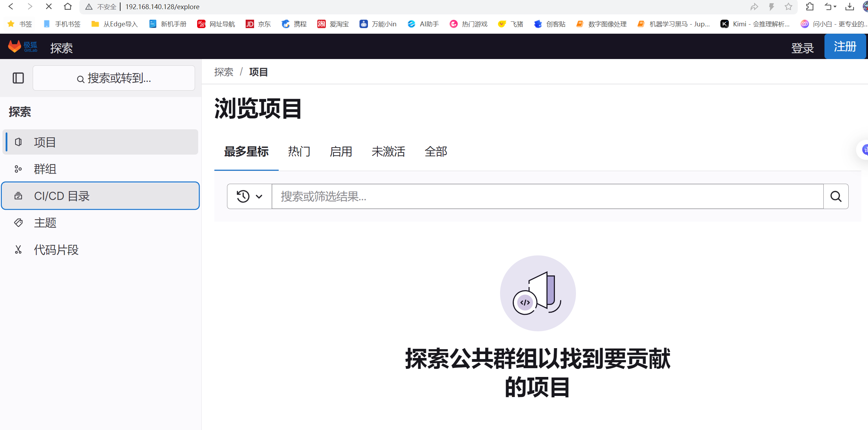Open 群组 in the sidebar

pyautogui.click(x=101, y=169)
